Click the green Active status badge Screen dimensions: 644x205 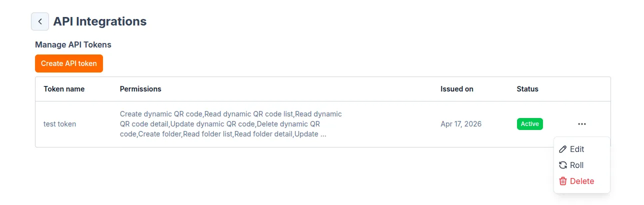[x=530, y=124]
